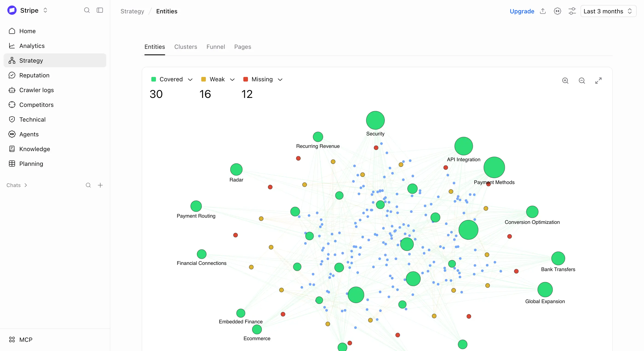Go to the Reputation section
Image resolution: width=644 pixels, height=351 pixels.
[x=55, y=75]
